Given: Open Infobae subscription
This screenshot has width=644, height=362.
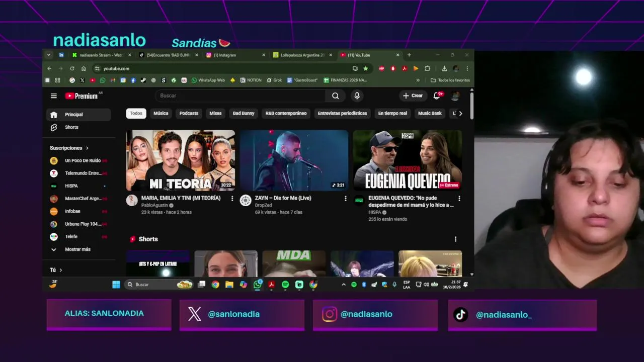Looking at the screenshot, I should [x=79, y=211].
